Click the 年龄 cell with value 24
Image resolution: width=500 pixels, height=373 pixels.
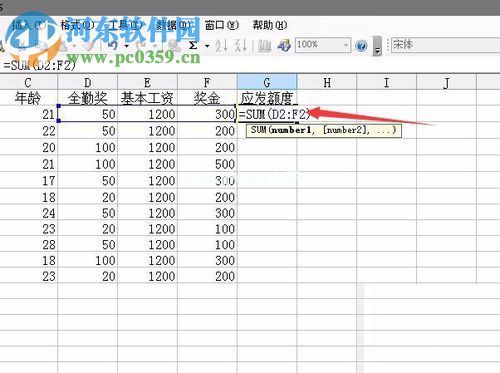29,213
